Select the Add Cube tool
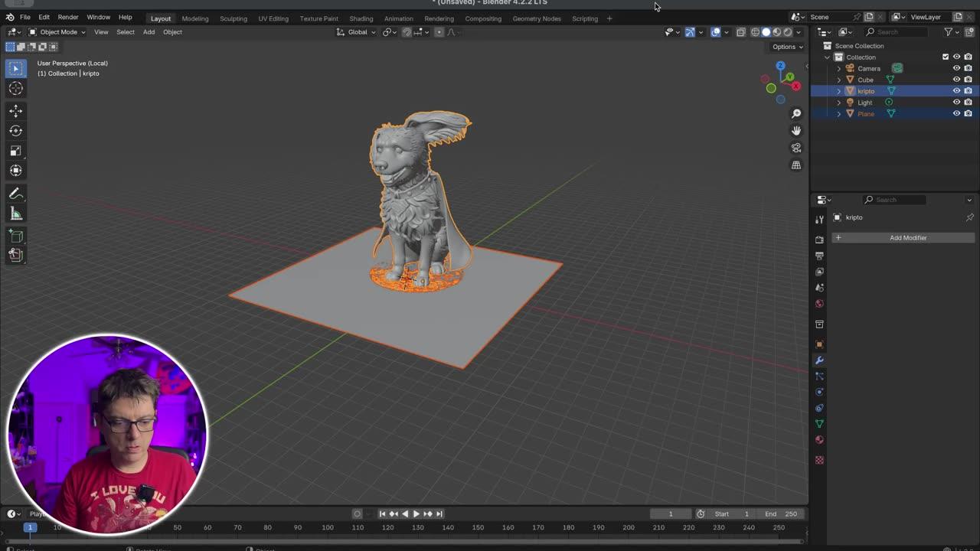 (x=15, y=236)
